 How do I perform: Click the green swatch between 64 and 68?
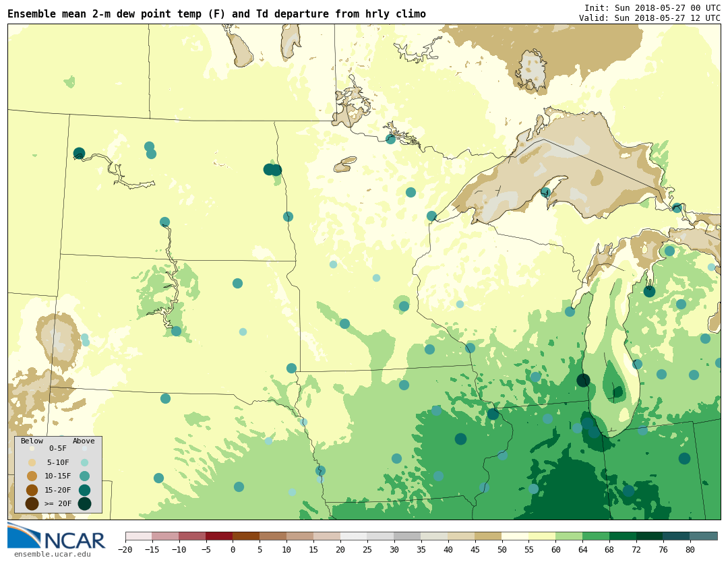tap(597, 536)
